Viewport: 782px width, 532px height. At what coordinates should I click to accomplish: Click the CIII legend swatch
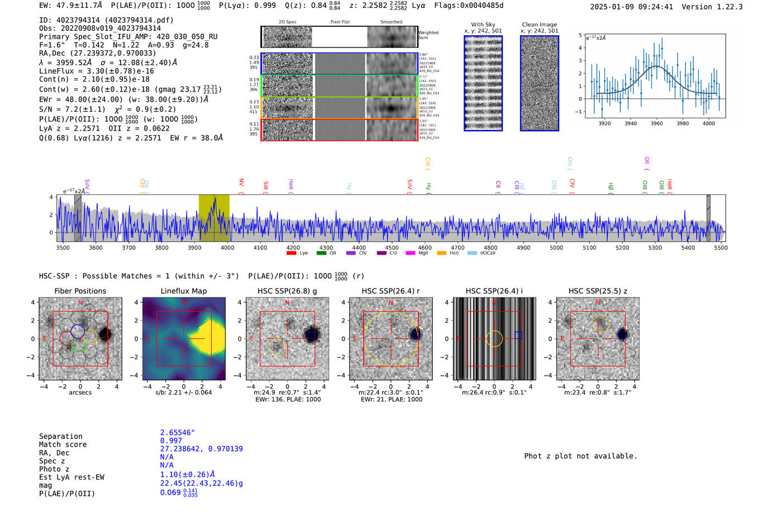click(382, 253)
